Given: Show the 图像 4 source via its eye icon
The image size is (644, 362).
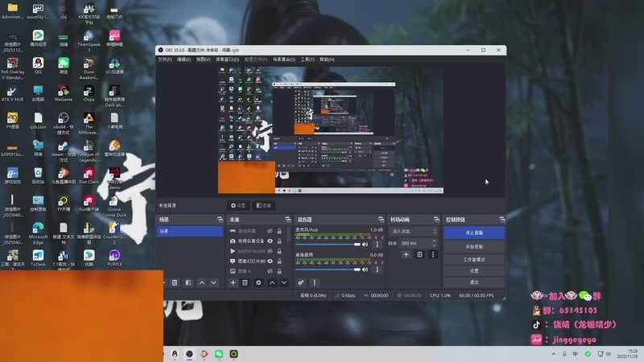Looking at the screenshot, I should point(270,271).
